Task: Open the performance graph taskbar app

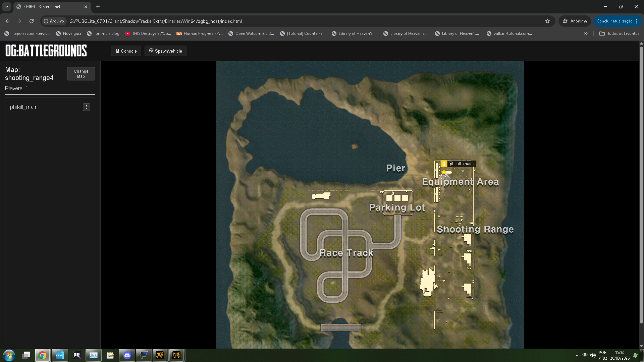Action: (x=93, y=355)
